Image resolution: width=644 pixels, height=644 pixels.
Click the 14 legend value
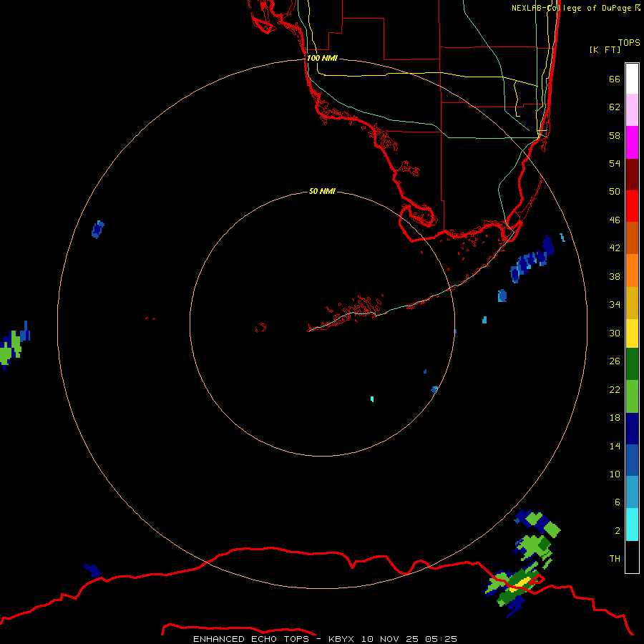coord(615,446)
